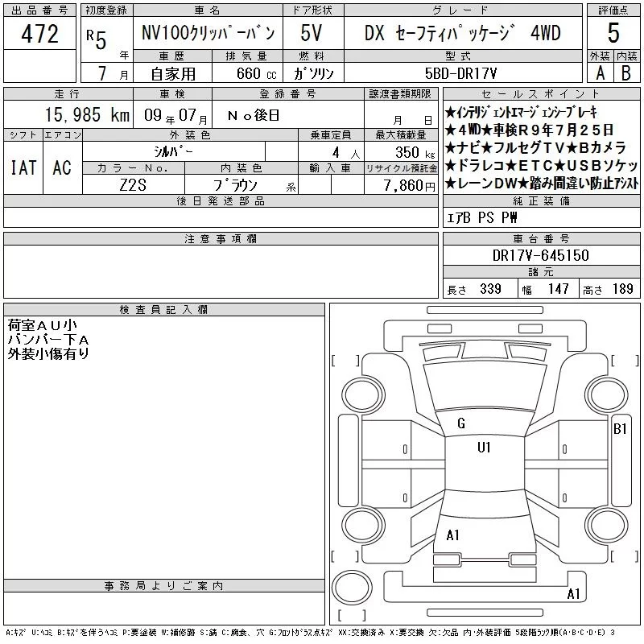Click the mileage 15,985 km

click(x=87, y=114)
